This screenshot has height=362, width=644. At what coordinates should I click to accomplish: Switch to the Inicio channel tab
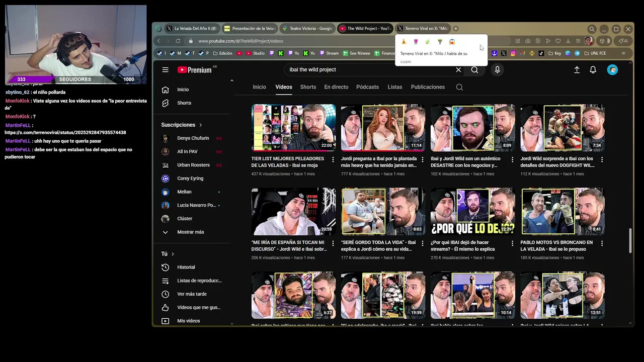point(259,87)
